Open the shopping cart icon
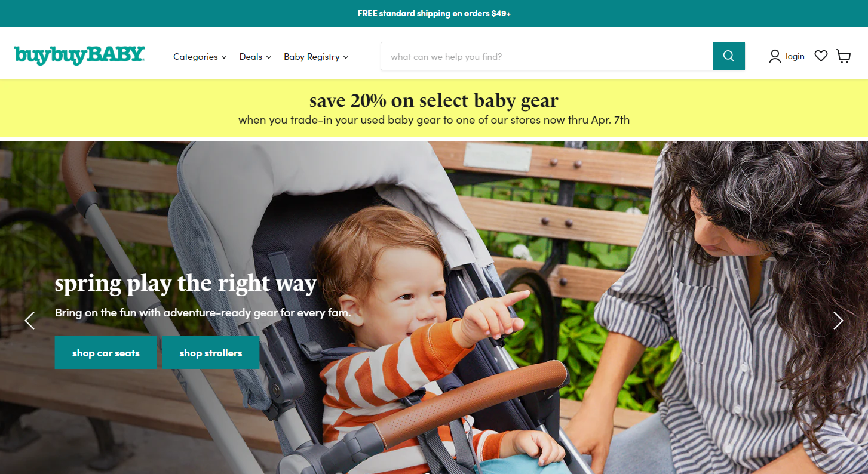This screenshot has height=474, width=868. (844, 56)
